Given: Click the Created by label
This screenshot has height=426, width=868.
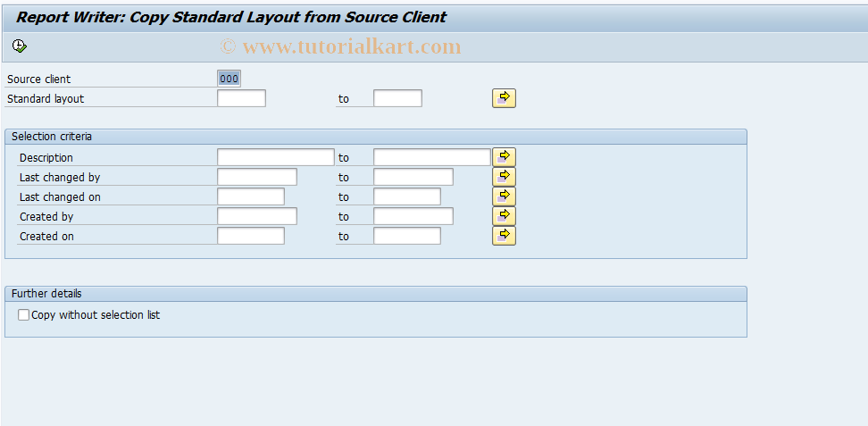Looking at the screenshot, I should [x=46, y=217].
